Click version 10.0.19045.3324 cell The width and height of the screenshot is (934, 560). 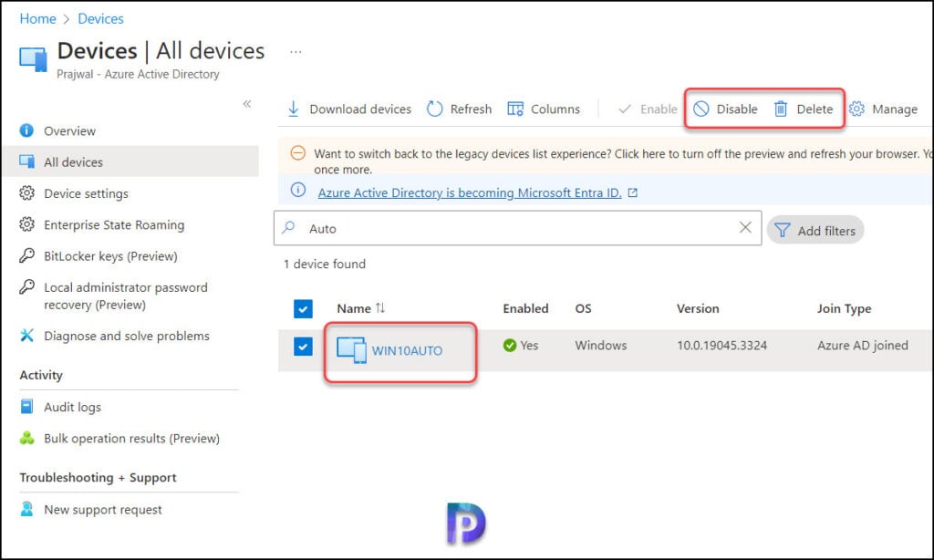(722, 346)
